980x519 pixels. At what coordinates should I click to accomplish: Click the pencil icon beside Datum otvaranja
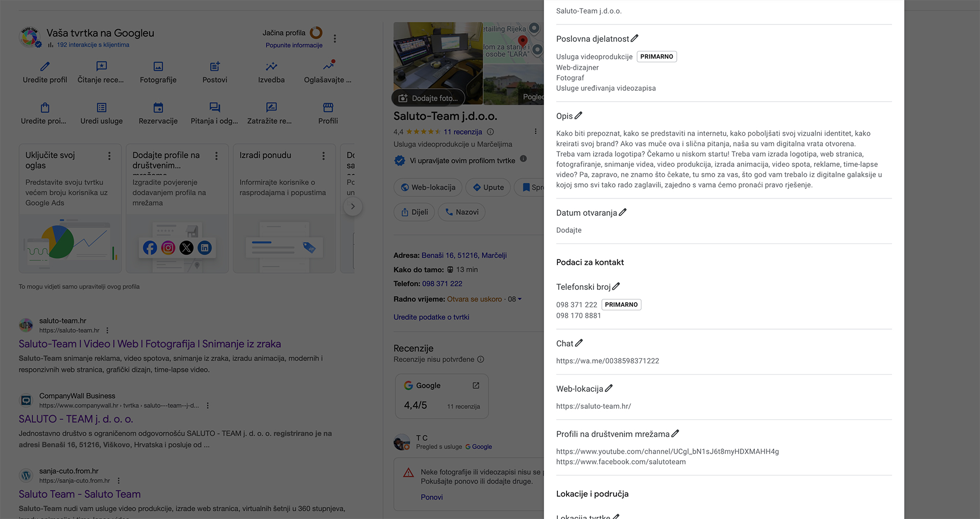coord(623,213)
